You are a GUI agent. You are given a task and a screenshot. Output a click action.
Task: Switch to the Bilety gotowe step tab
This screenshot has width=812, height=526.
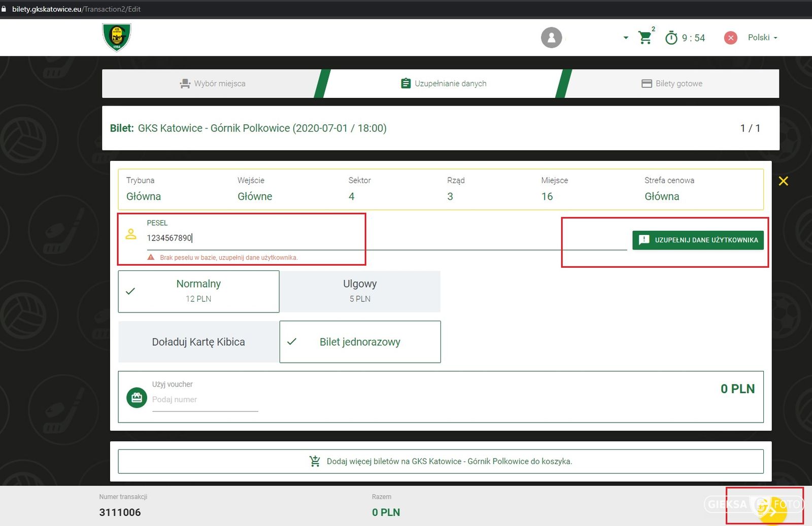click(x=672, y=84)
